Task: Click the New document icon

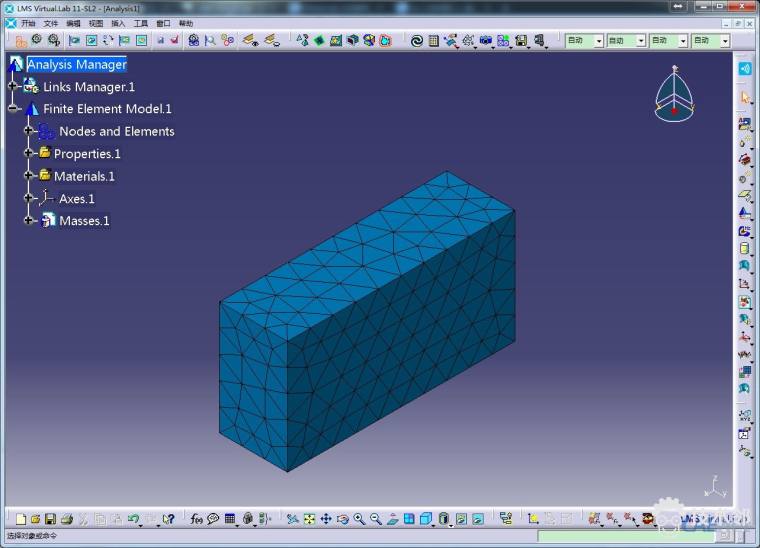Action: pyautogui.click(x=20, y=519)
